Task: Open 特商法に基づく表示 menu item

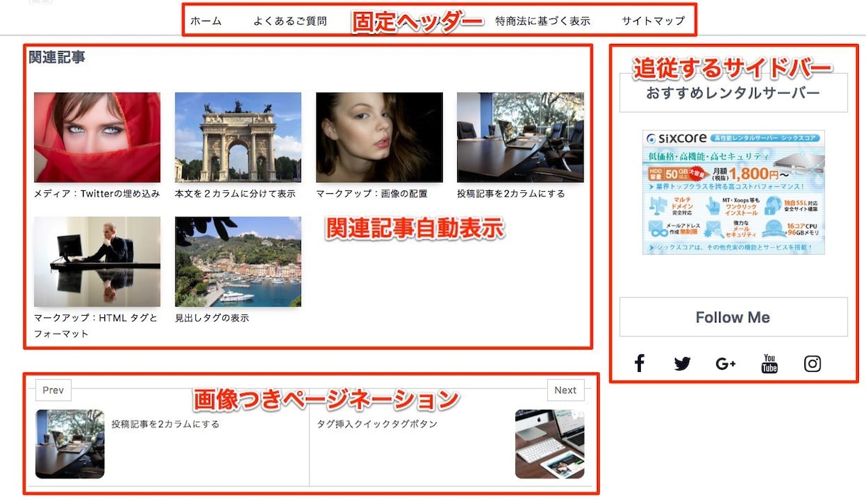Action: (543, 21)
